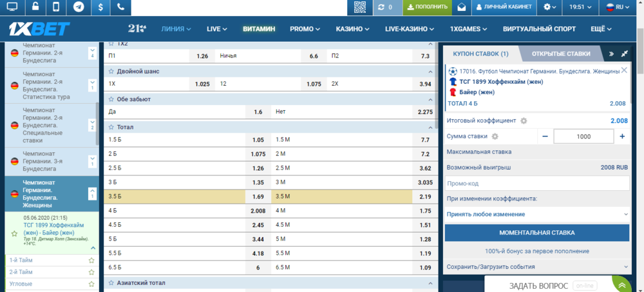Favorite the Тотал market star
The height and width of the screenshot is (292, 644).
[111, 128]
